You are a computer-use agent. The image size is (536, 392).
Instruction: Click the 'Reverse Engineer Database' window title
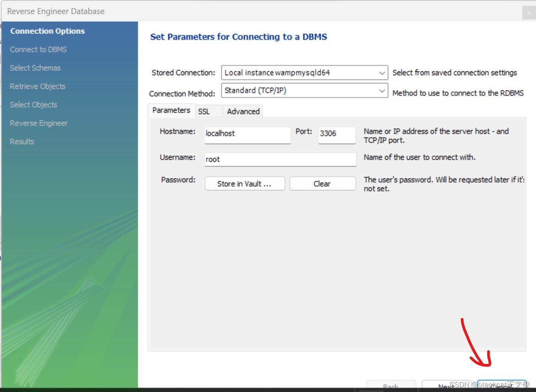(x=56, y=11)
